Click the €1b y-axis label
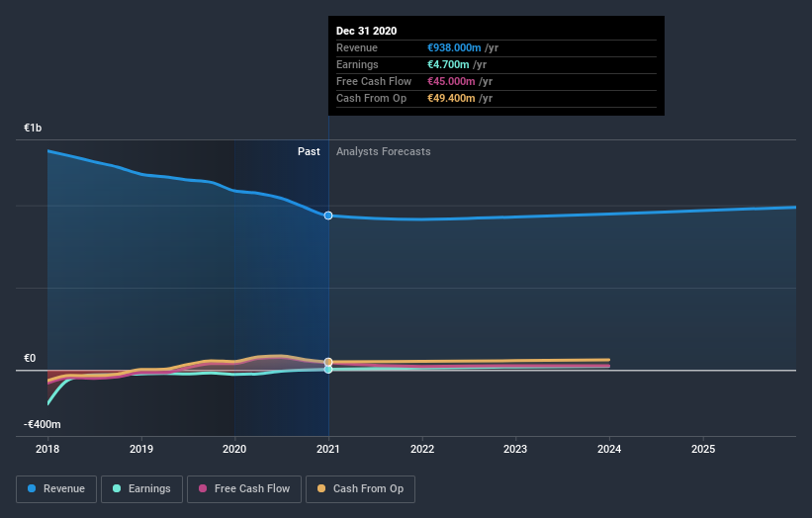This screenshot has width=812, height=518. click(x=33, y=128)
